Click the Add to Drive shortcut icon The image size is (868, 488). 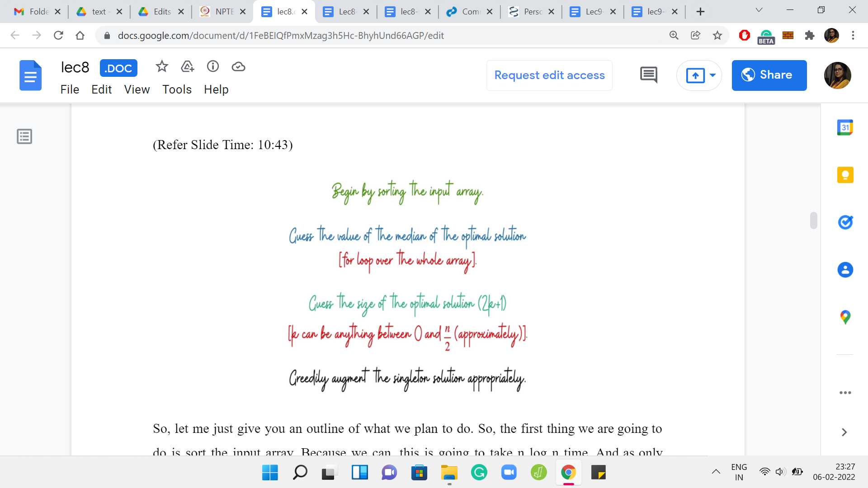click(187, 67)
